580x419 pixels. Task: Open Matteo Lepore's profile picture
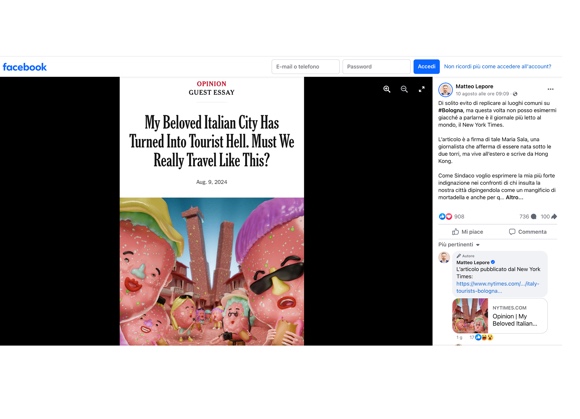(445, 90)
